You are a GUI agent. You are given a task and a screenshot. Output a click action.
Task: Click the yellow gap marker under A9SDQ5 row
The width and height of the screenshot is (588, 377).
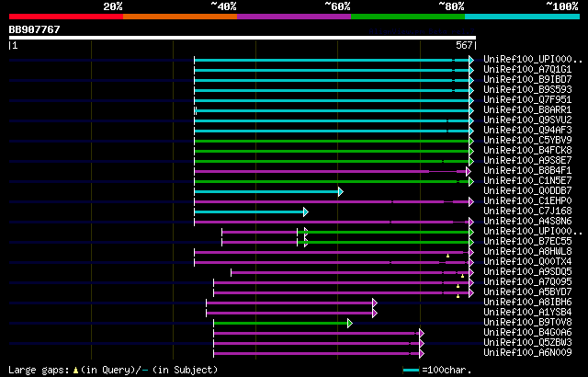[x=462, y=276]
